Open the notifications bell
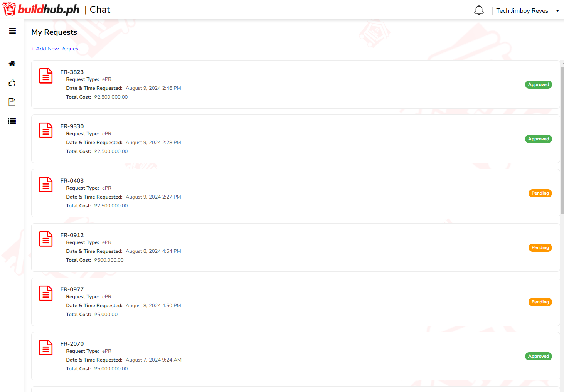 coord(479,10)
